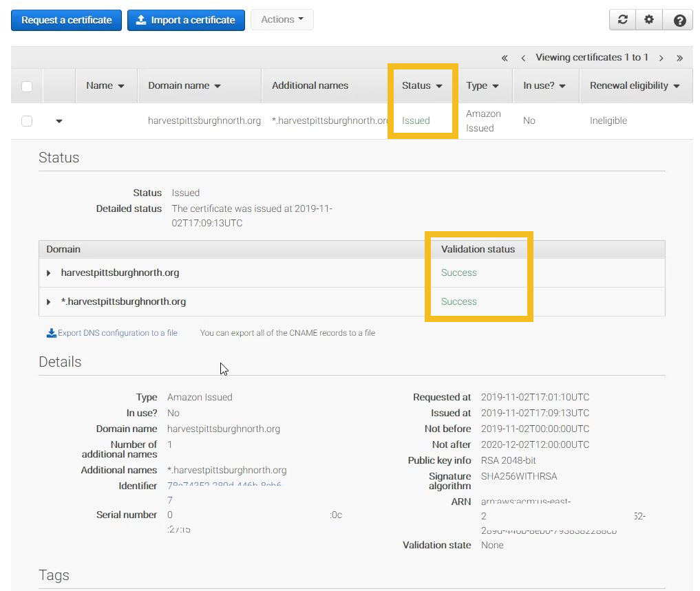Click the Import a certificate button
This screenshot has width=700, height=591.
click(186, 20)
